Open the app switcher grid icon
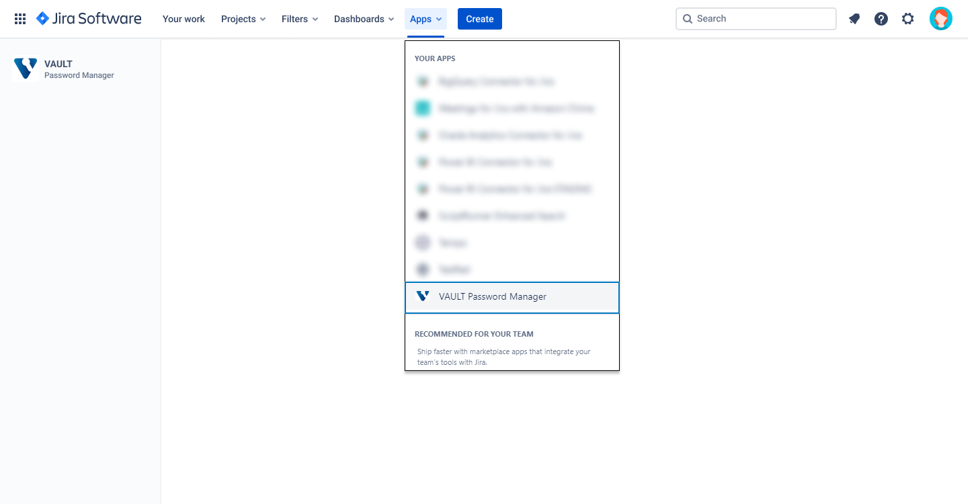Screen dimensions: 980x504 20,19
